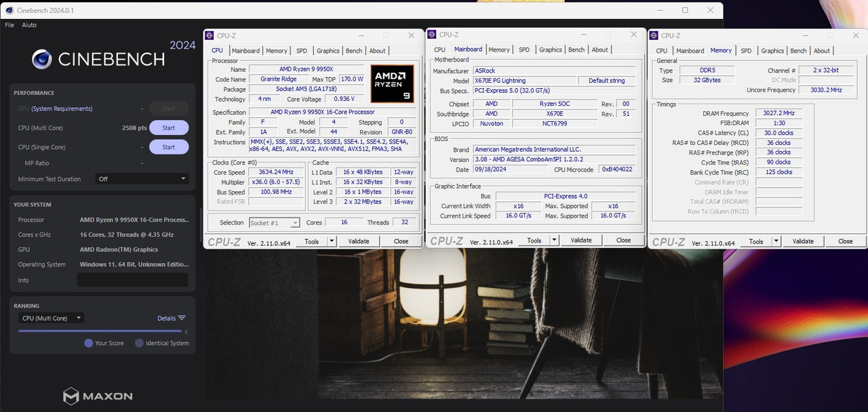Click the Maxon logo at the bottom left
Viewport: 868px width, 412px height.
pos(98,396)
